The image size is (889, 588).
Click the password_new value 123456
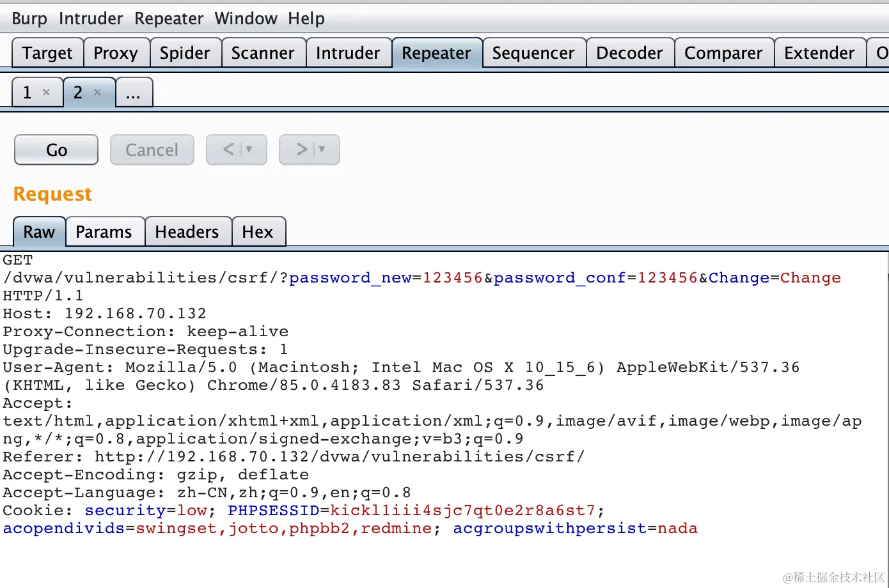coord(453,278)
